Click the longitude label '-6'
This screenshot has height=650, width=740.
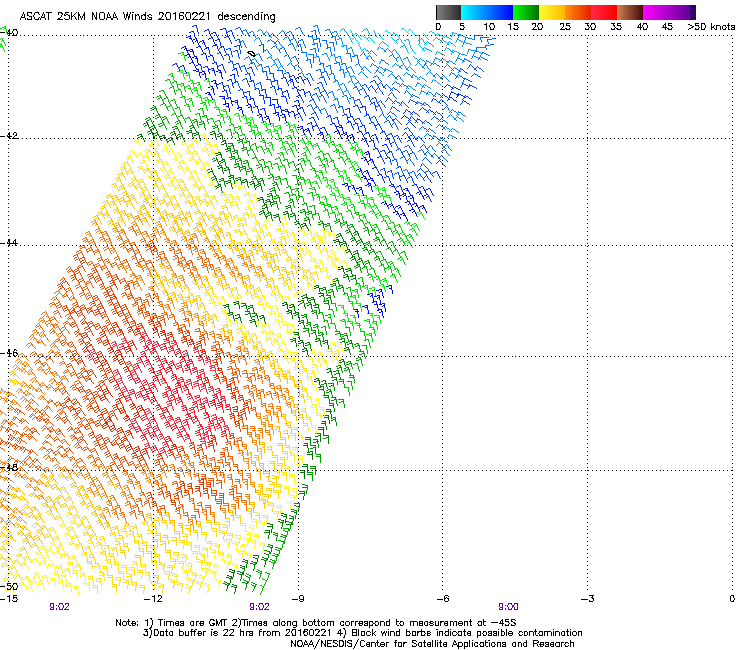tap(442, 599)
